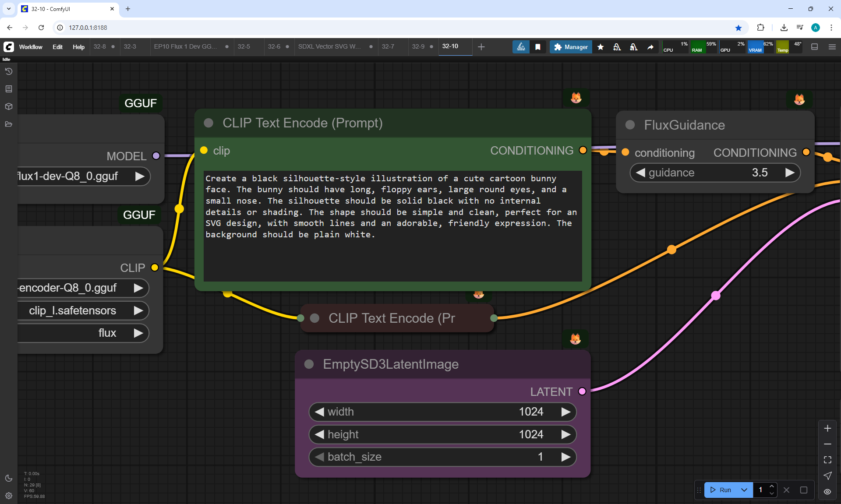Click the bookmark icon in top toolbar
This screenshot has width=841, height=504.
coord(538,47)
